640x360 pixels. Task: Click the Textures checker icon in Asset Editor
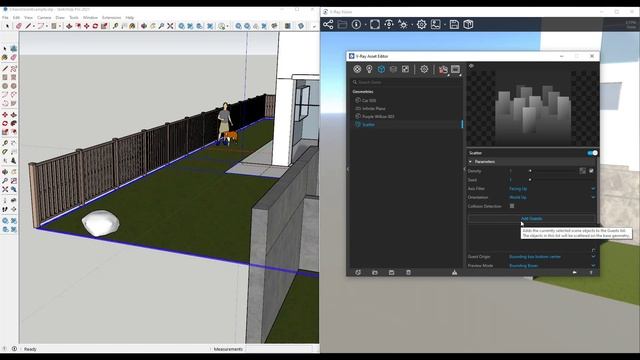(405, 69)
